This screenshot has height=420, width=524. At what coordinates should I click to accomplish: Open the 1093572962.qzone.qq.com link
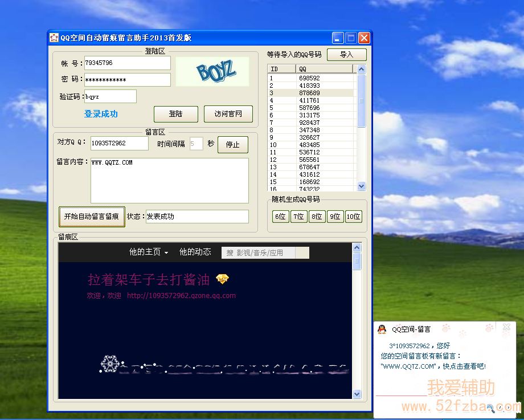(181, 296)
